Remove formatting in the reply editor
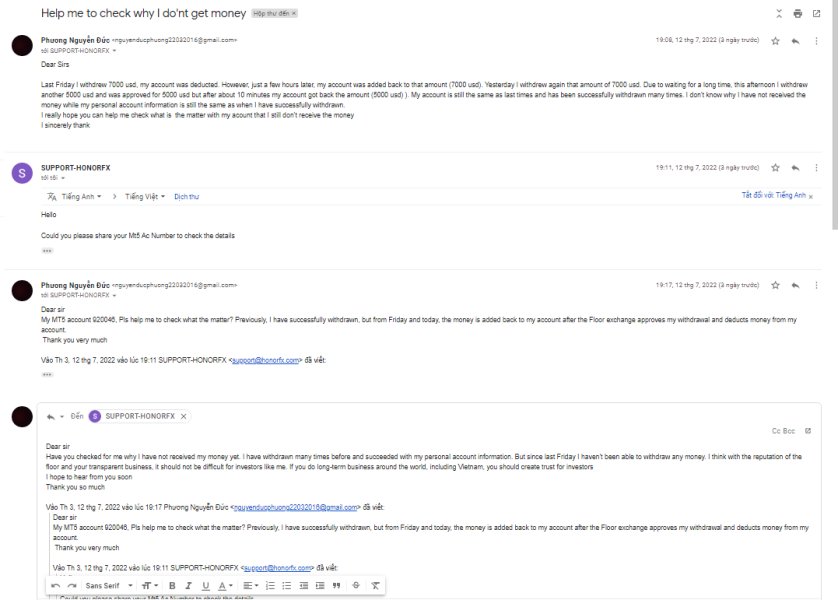This screenshot has width=838, height=600. click(375, 586)
